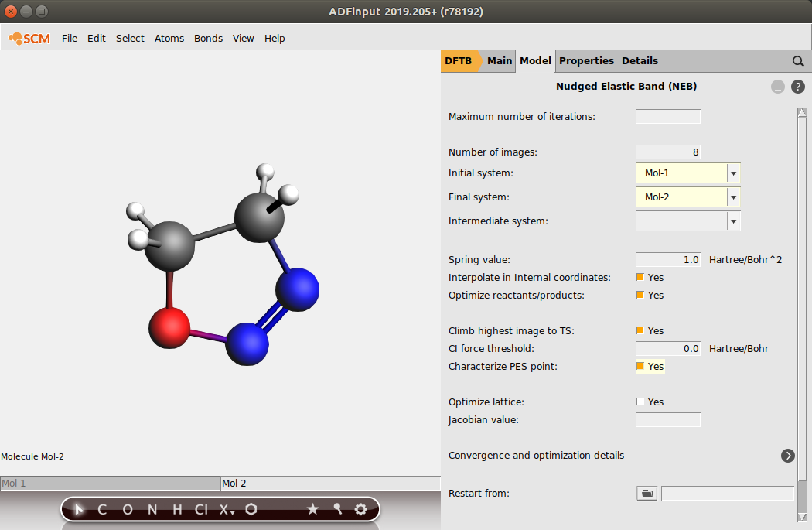Toggle Optimize reactants/products checkbox
Viewport: 812px width, 530px height.
[640, 295]
